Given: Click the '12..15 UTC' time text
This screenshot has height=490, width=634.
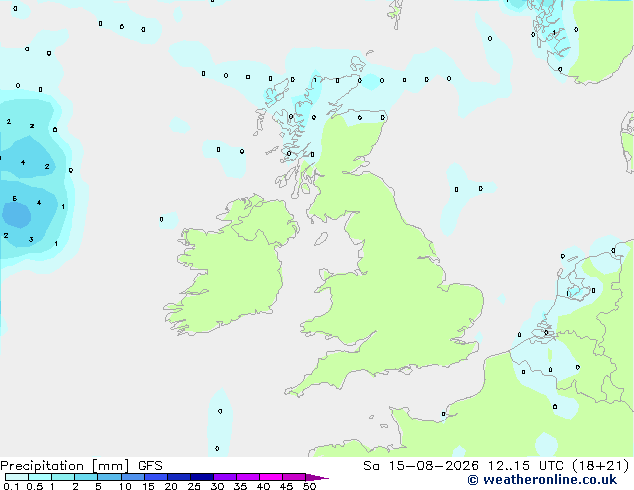Looking at the screenshot, I should point(525,466).
